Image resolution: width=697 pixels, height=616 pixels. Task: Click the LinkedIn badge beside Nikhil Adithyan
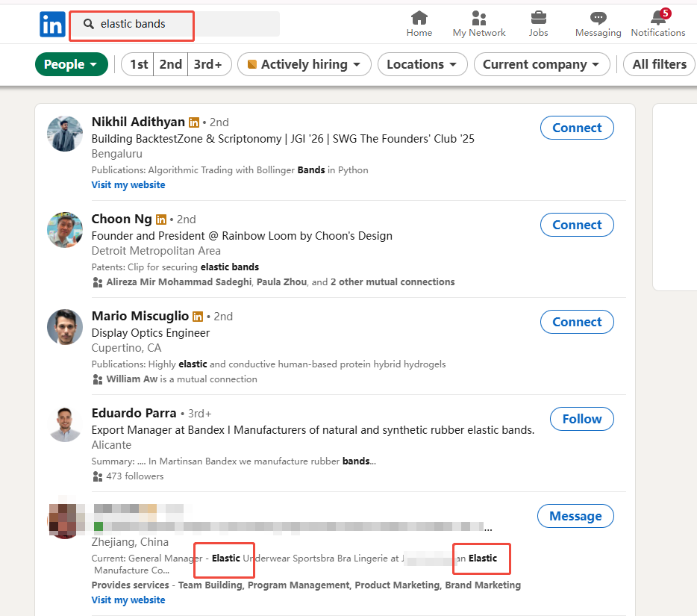point(194,122)
